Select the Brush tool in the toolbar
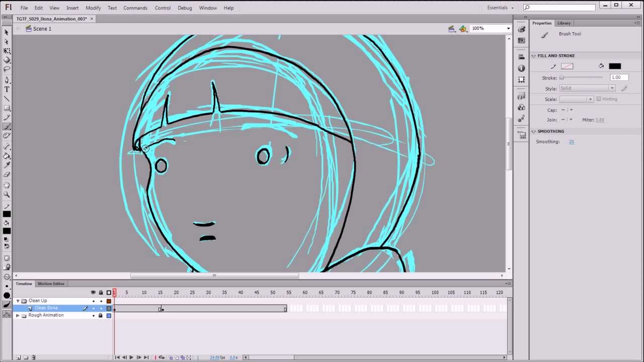The height and width of the screenshot is (362, 644). pyautogui.click(x=7, y=127)
